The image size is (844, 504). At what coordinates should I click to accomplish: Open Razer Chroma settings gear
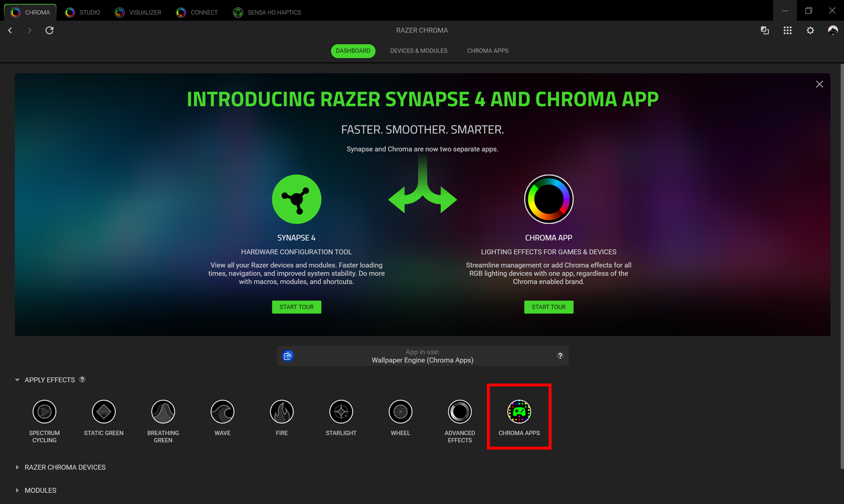810,30
